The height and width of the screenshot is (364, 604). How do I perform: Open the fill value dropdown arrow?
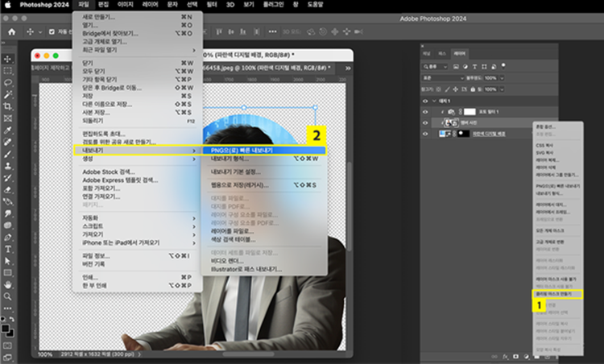pos(502,89)
